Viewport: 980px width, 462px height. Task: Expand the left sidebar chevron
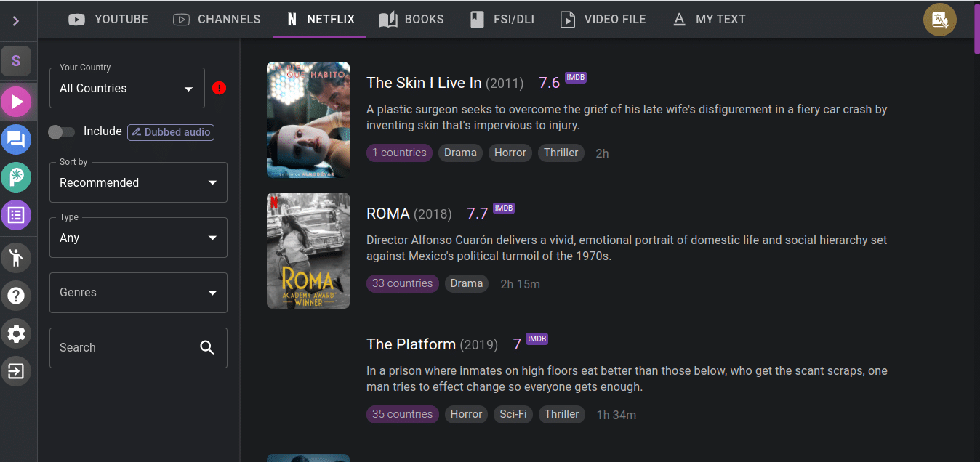(16, 21)
